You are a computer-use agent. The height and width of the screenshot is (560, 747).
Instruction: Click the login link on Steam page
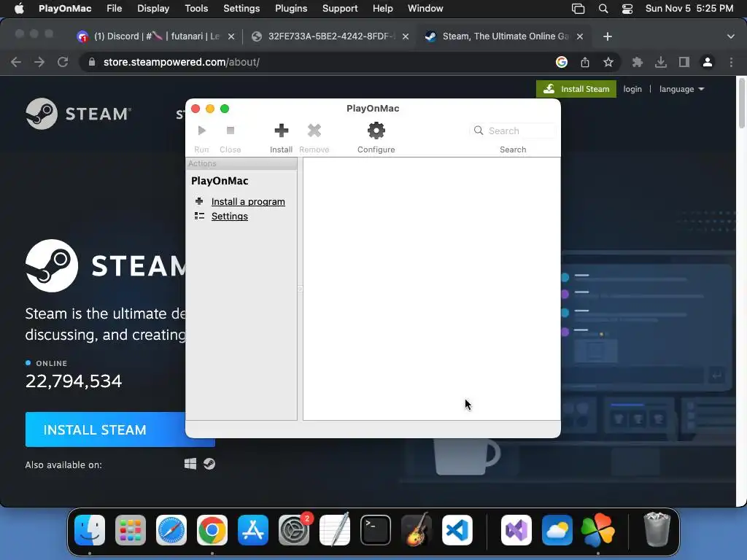pos(632,89)
